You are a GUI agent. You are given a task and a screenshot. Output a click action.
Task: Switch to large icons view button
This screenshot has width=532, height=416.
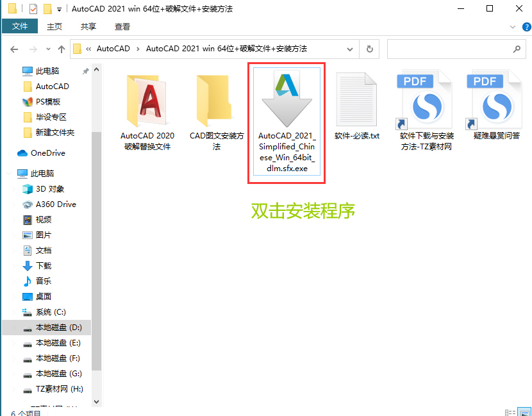pyautogui.click(x=524, y=412)
